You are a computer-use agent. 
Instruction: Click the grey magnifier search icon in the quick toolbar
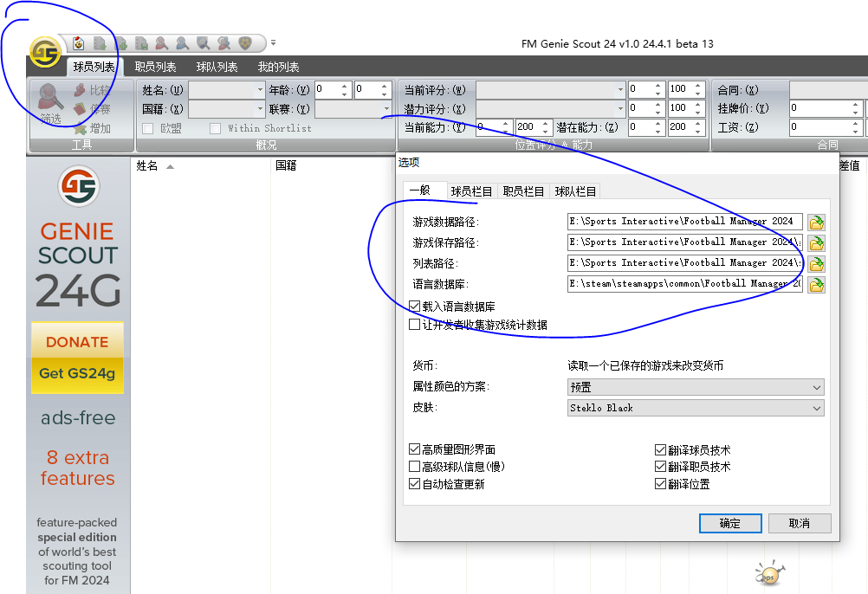(204, 43)
